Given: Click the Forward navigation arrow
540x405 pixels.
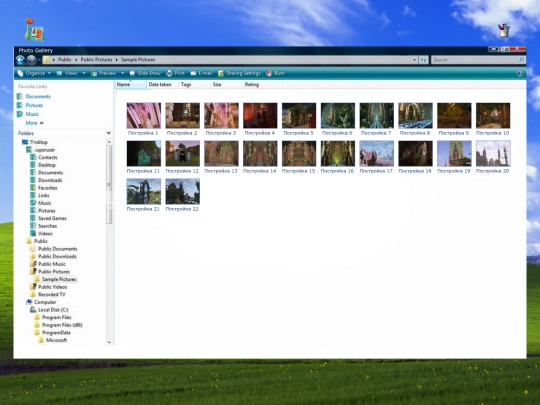Looking at the screenshot, I should point(31,60).
